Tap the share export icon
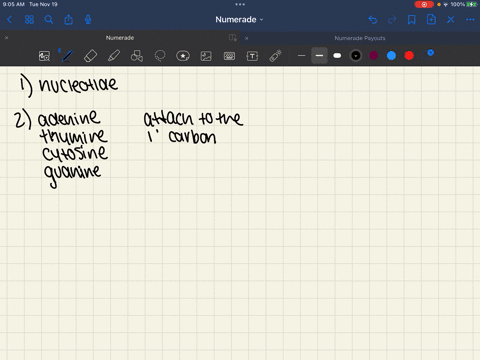 pos(68,20)
